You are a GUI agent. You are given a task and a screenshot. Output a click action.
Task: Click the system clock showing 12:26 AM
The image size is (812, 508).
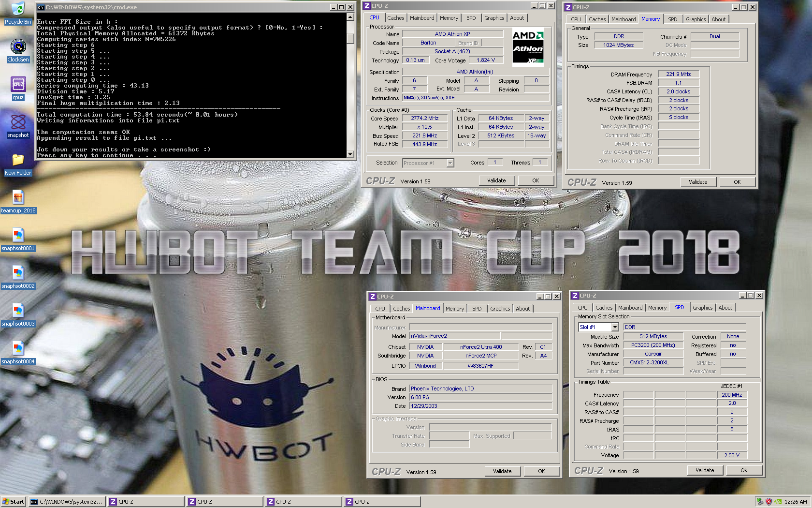point(796,502)
